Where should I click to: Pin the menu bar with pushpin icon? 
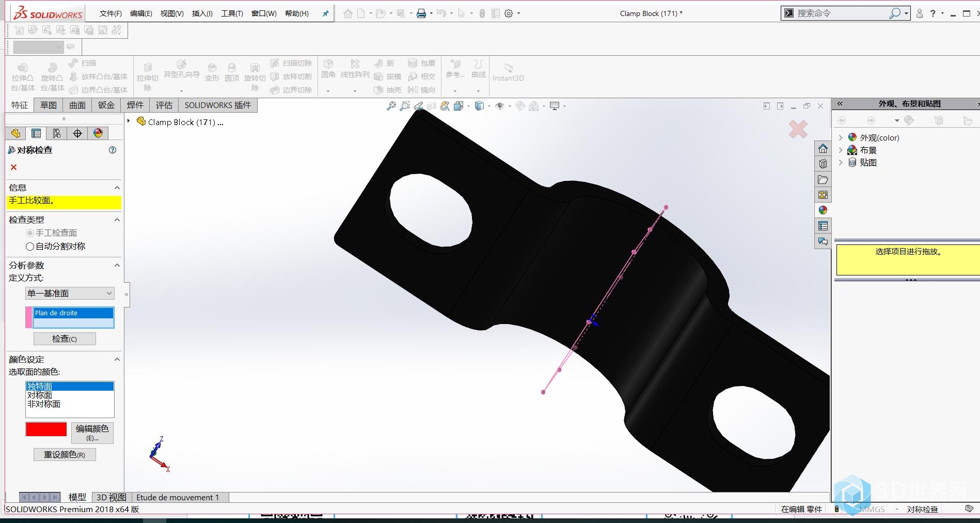pos(325,13)
